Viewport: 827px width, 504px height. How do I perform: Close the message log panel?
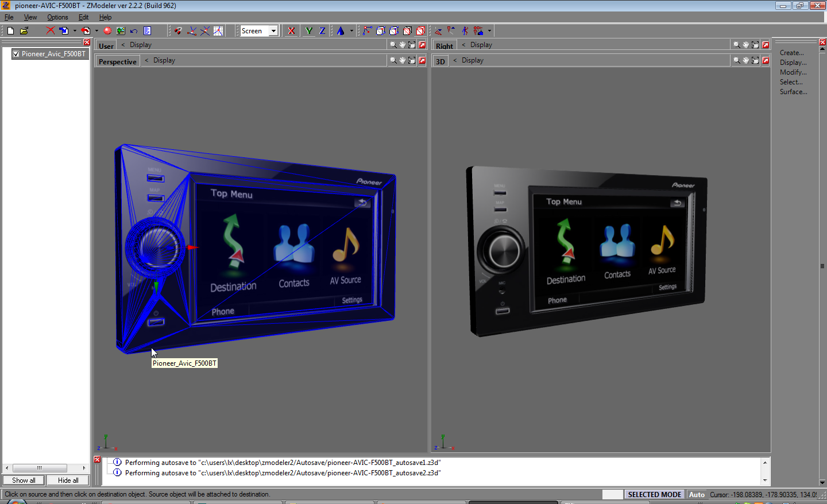(97, 460)
